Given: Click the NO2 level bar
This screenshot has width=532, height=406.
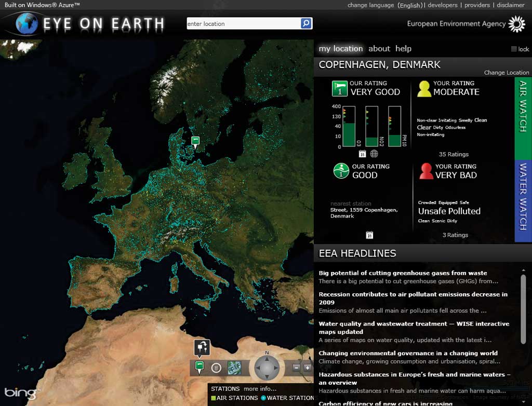Looking at the screenshot, I should [x=372, y=127].
